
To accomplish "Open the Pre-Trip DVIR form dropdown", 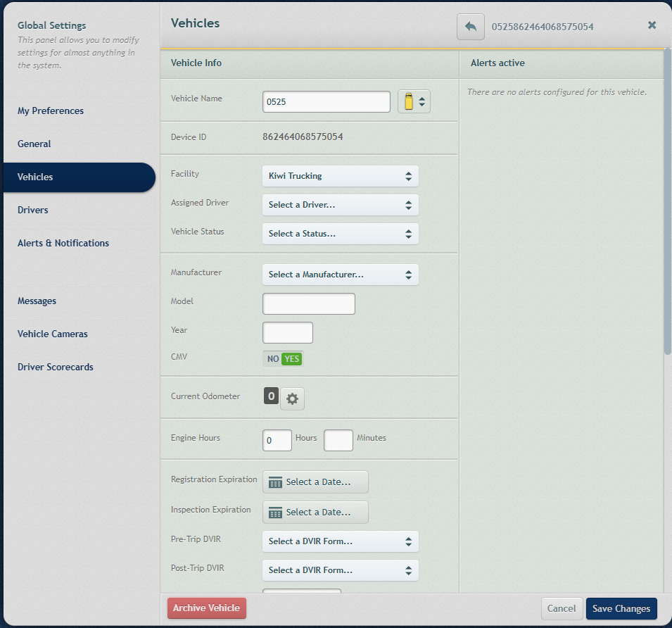I will (340, 541).
